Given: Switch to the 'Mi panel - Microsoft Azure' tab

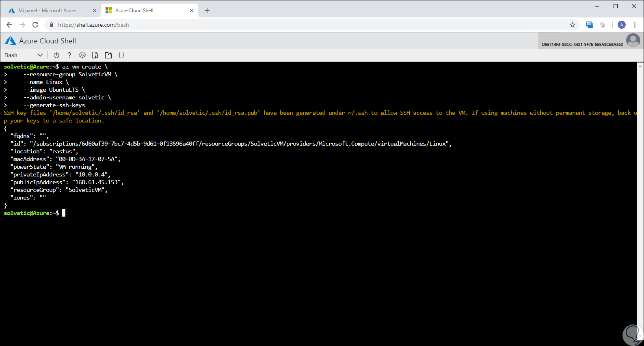Looking at the screenshot, I should pyautogui.click(x=47, y=11).
